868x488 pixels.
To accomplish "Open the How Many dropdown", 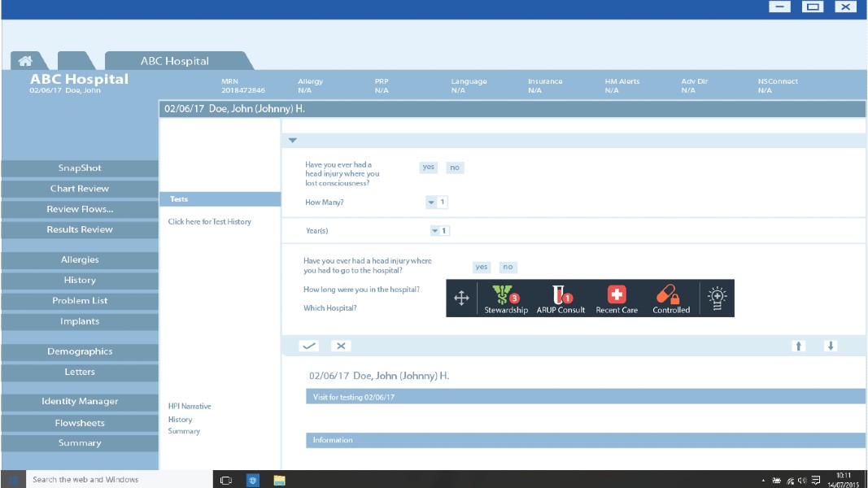I will [431, 203].
